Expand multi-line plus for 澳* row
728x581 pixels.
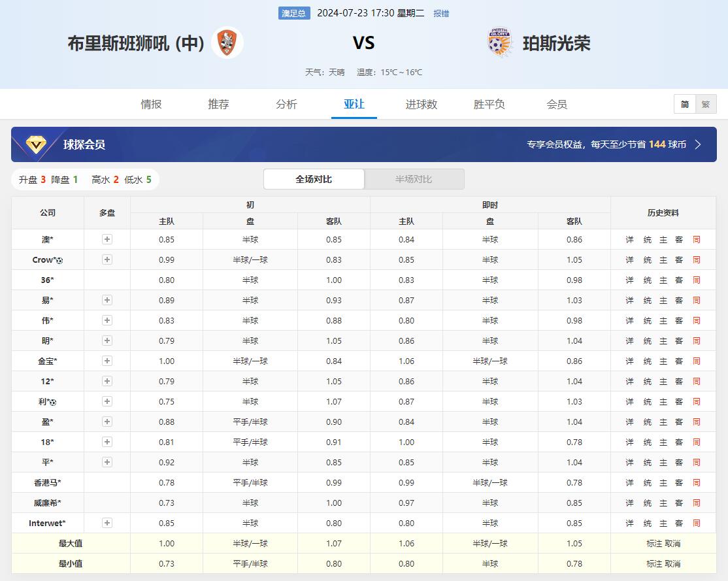pyautogui.click(x=107, y=240)
